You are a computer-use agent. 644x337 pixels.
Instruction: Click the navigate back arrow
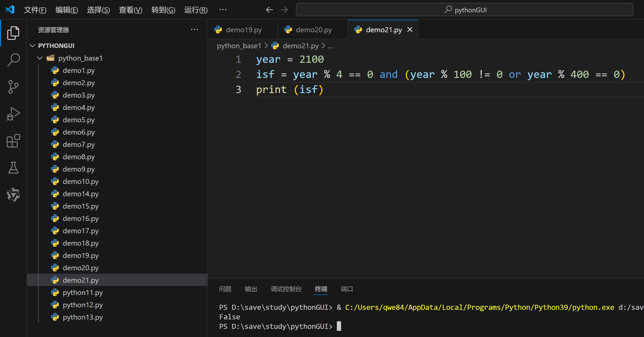269,10
